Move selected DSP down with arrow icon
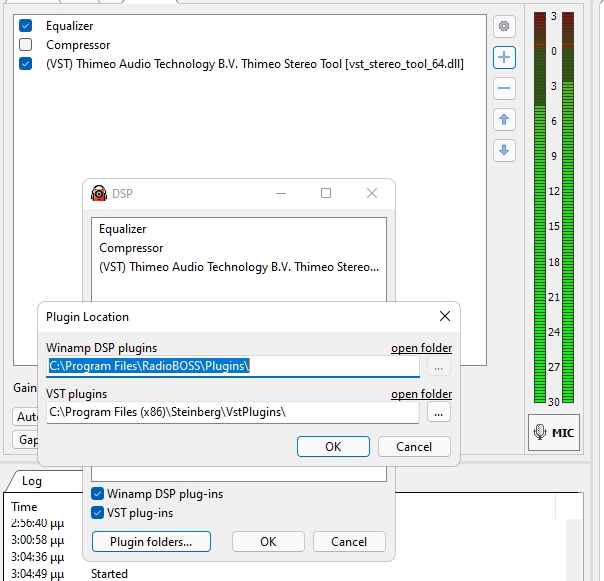The height and width of the screenshot is (581, 604). pyautogui.click(x=504, y=150)
